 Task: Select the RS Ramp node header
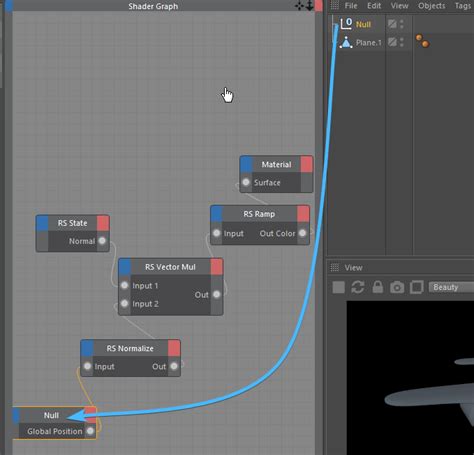pyautogui.click(x=259, y=214)
